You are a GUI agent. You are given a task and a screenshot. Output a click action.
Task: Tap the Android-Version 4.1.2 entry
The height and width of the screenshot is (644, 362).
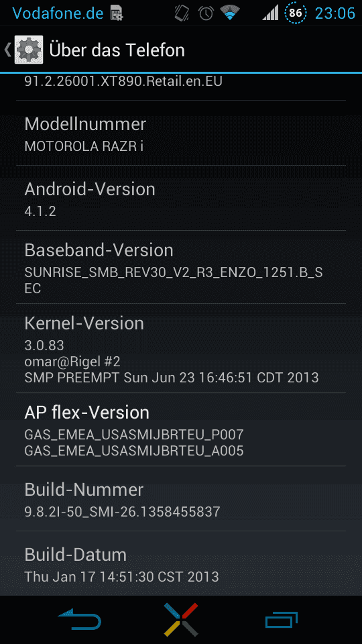181,199
